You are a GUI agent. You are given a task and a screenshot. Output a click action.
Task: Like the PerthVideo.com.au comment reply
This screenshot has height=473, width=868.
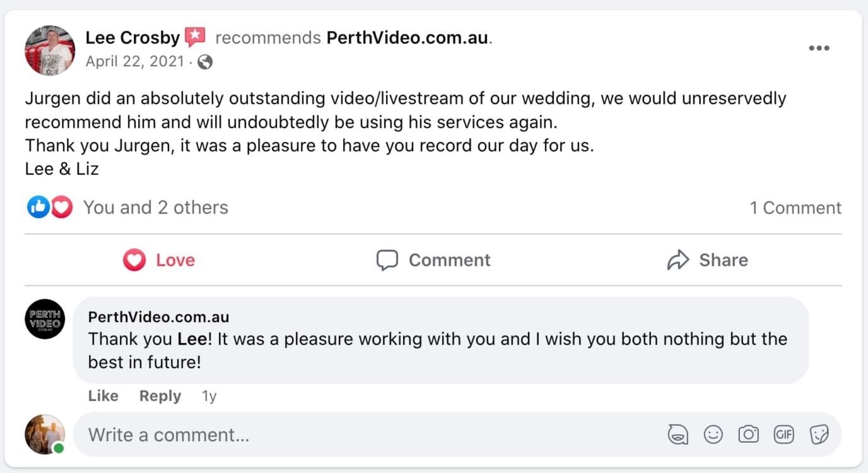(103, 396)
